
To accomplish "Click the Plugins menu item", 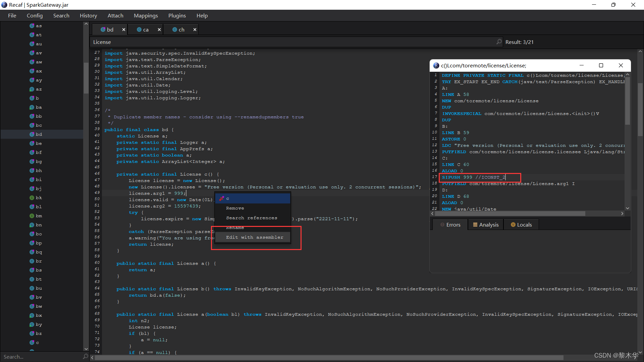I will click(x=177, y=15).
